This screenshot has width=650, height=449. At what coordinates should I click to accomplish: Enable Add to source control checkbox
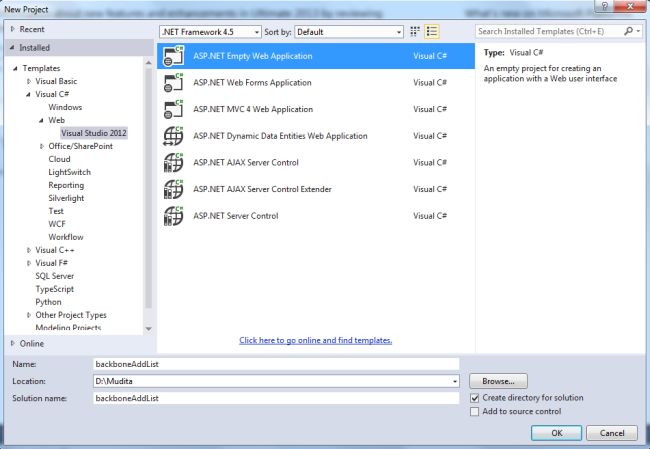tap(475, 412)
